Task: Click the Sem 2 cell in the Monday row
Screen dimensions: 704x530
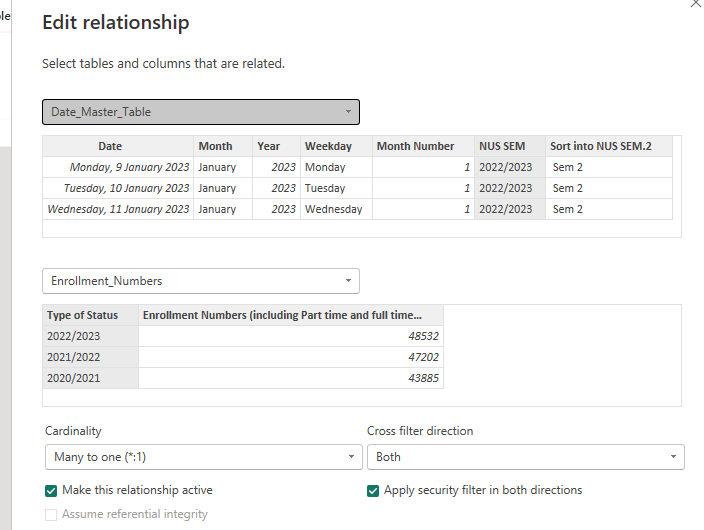Action: pyautogui.click(x=609, y=168)
